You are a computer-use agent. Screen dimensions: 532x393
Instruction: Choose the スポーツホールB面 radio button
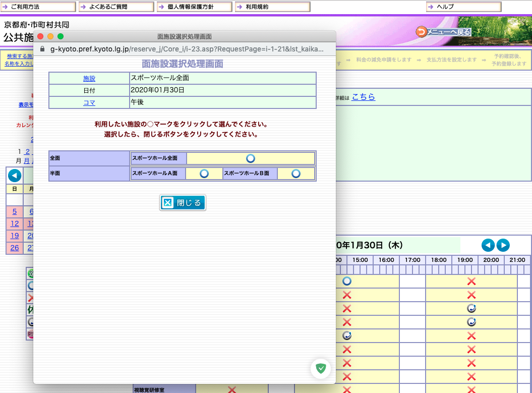tap(295, 173)
